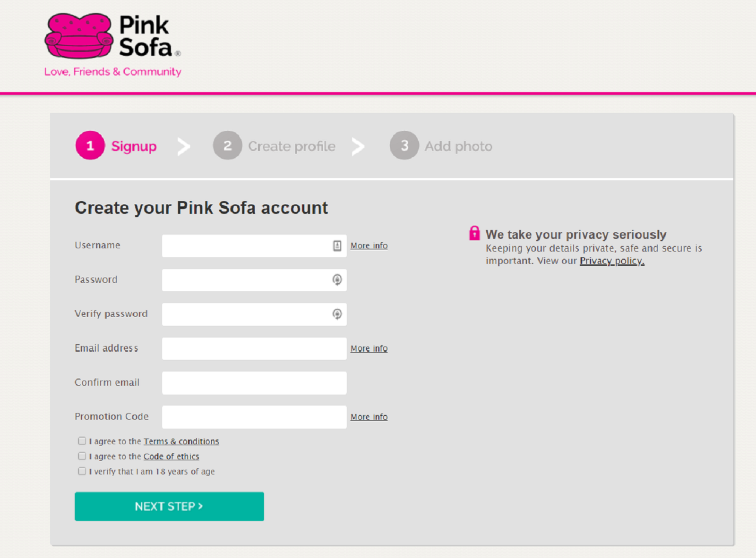Select the Create profile step label

pos(292,146)
